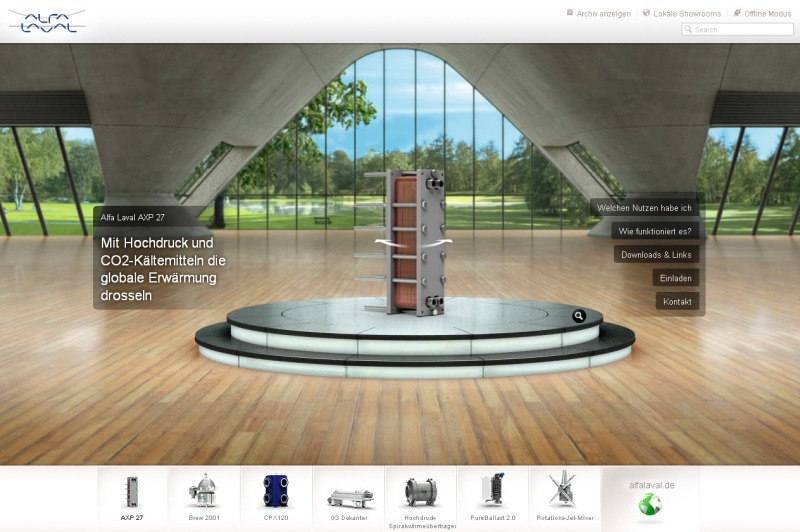This screenshot has height=532, width=800.
Task: Click the magnifier icon in search box
Action: (x=688, y=29)
